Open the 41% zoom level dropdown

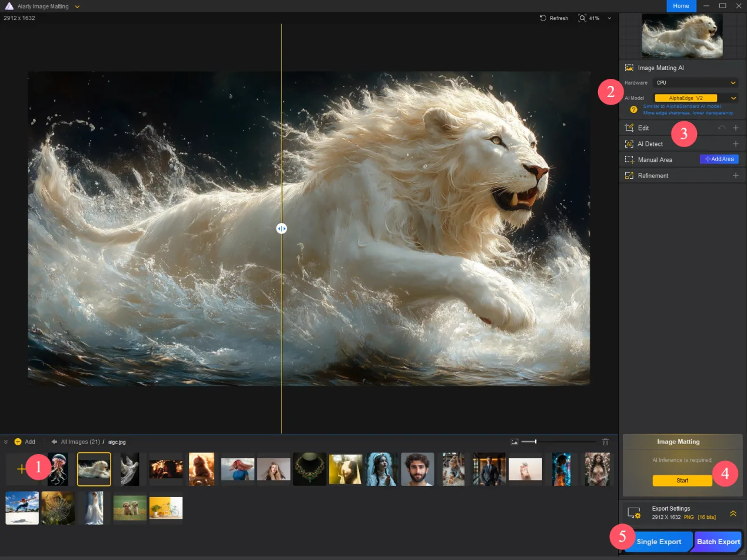[609, 18]
